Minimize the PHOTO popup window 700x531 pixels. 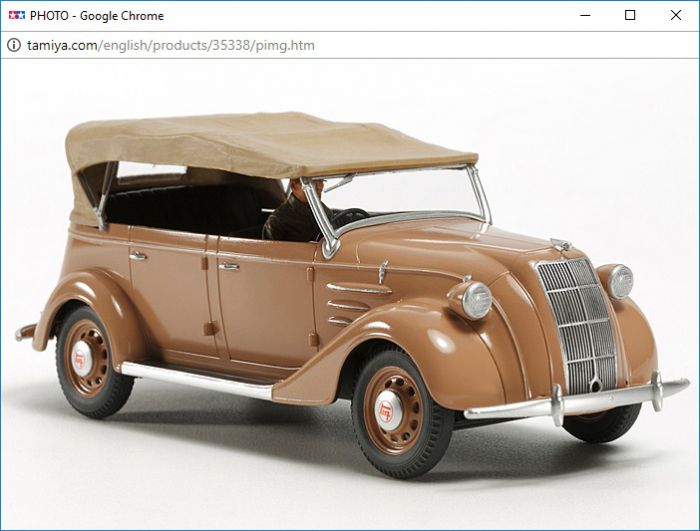point(584,16)
